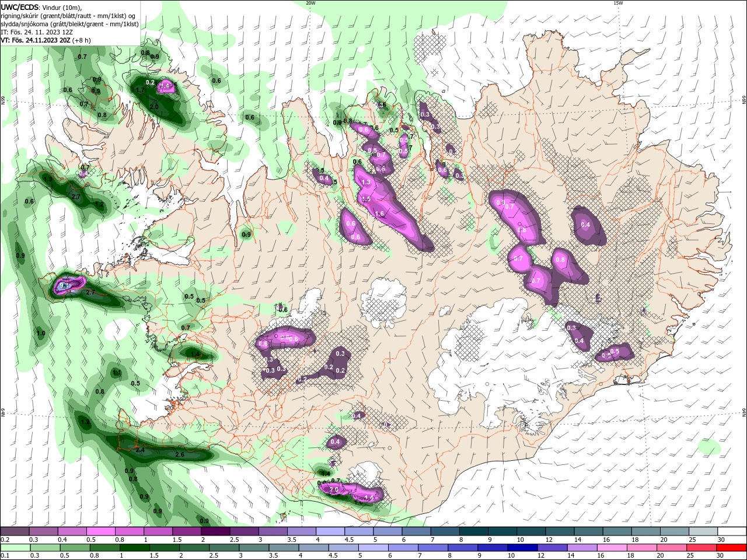Click the 'rigning/skúrir (grænt/blátt/rautt' legend description line
The width and height of the screenshot is (747, 560).
(x=68, y=16)
